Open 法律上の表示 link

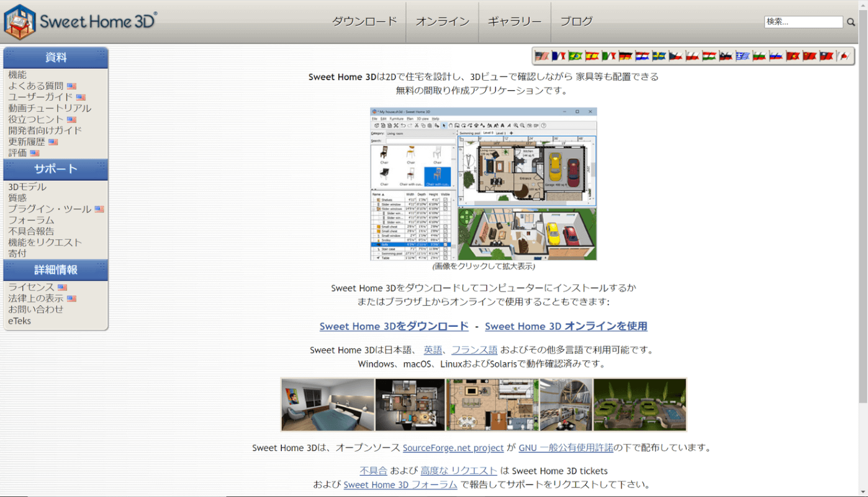36,299
